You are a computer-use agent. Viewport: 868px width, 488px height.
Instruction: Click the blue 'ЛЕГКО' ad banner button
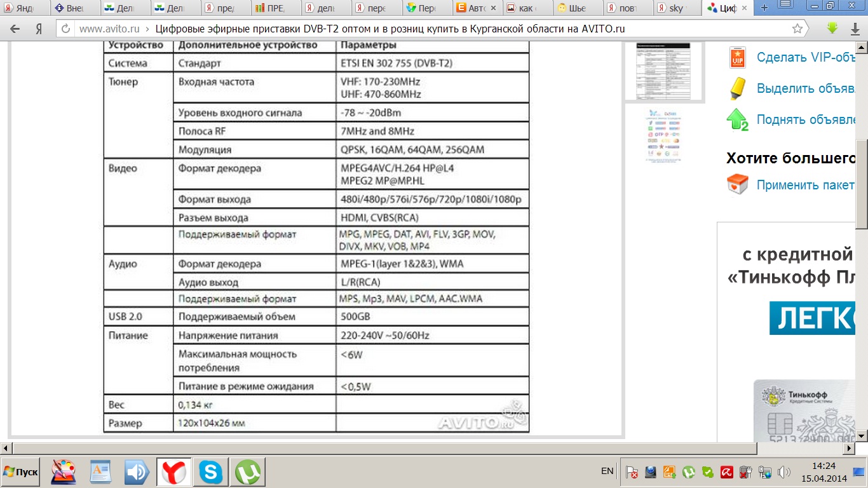pyautogui.click(x=811, y=317)
